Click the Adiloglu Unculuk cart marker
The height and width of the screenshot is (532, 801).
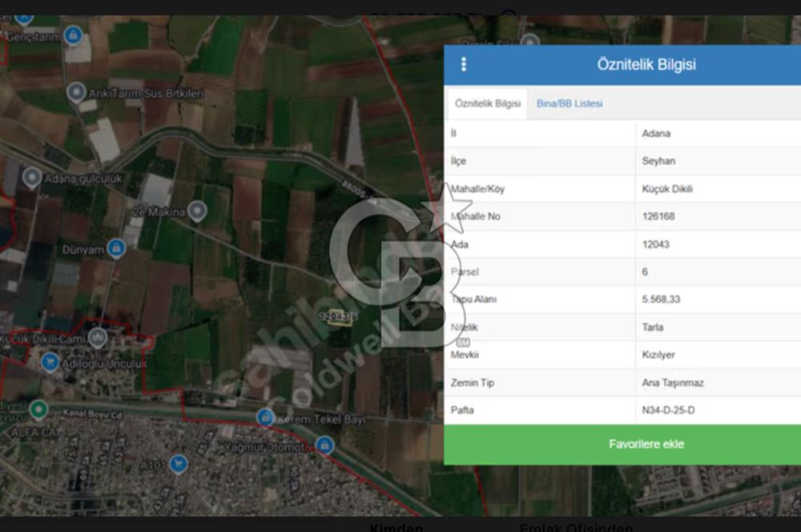click(x=50, y=362)
